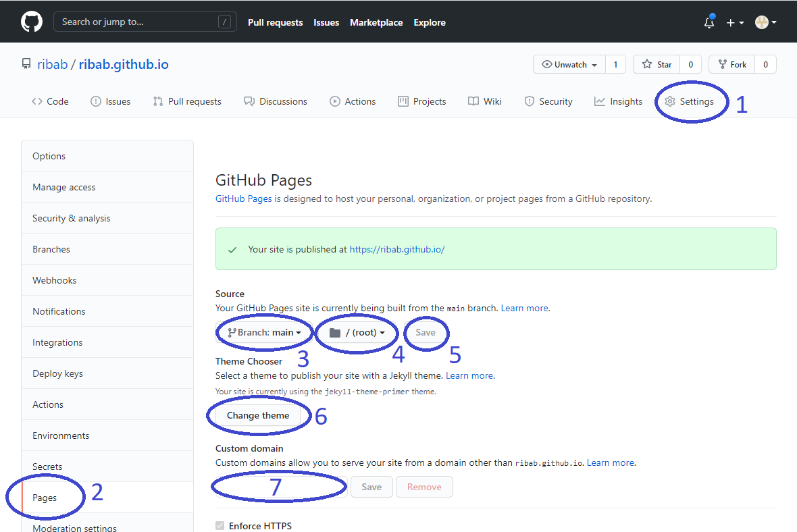Click Learn more in Source section
The width and height of the screenshot is (797, 532).
pyautogui.click(x=525, y=308)
